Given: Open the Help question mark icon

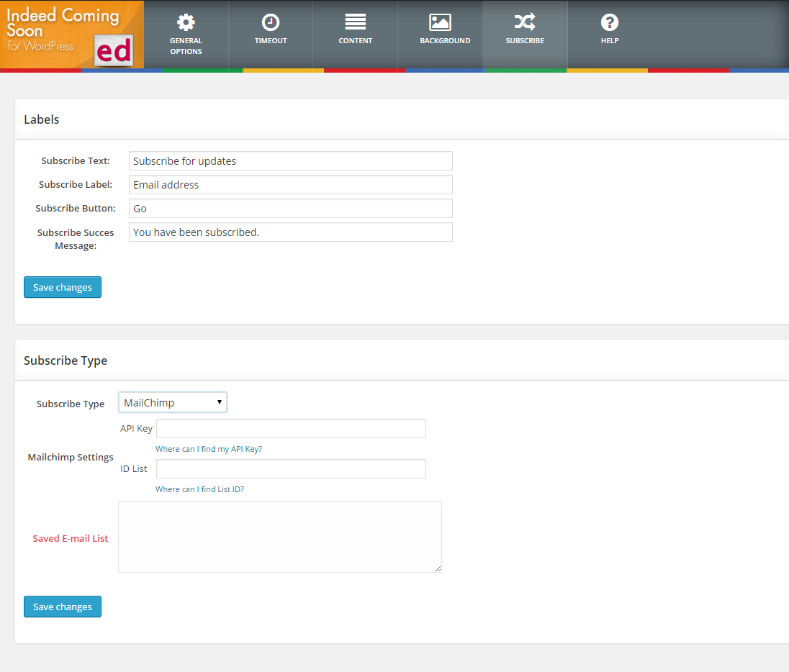Looking at the screenshot, I should point(609,22).
